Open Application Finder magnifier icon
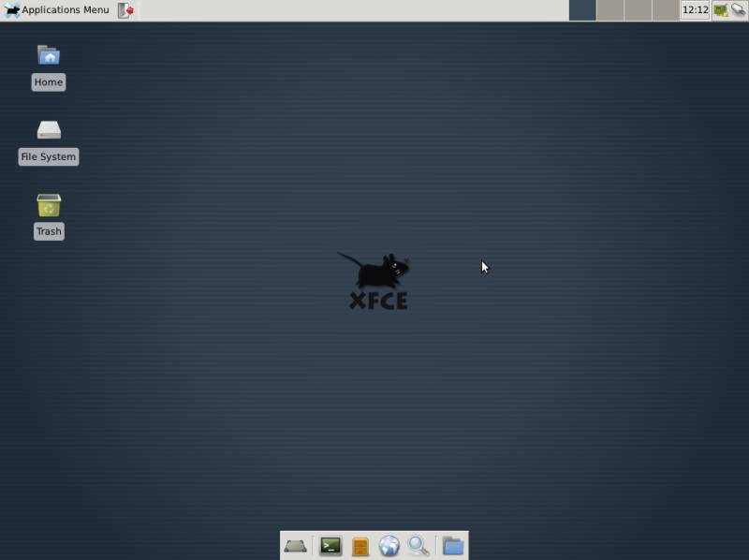 pos(419,546)
